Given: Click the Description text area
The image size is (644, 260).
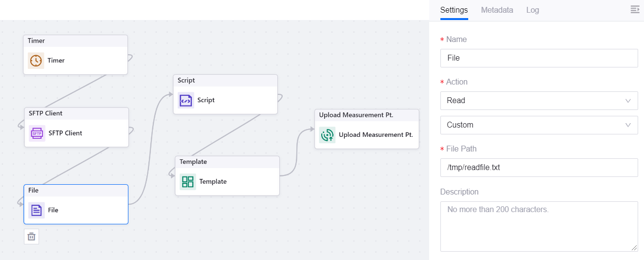Looking at the screenshot, I should [539, 226].
